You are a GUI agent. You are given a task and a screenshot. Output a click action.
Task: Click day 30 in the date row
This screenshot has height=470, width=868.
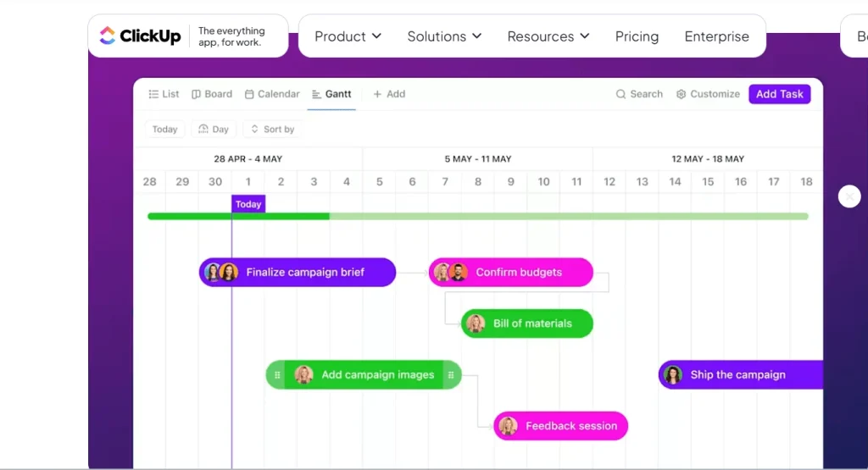point(215,182)
